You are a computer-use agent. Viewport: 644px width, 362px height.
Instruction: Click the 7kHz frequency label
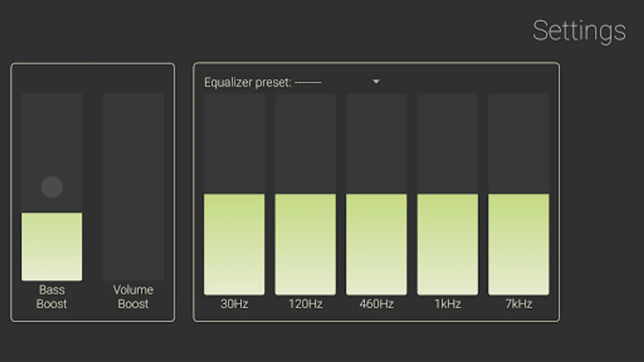click(518, 304)
